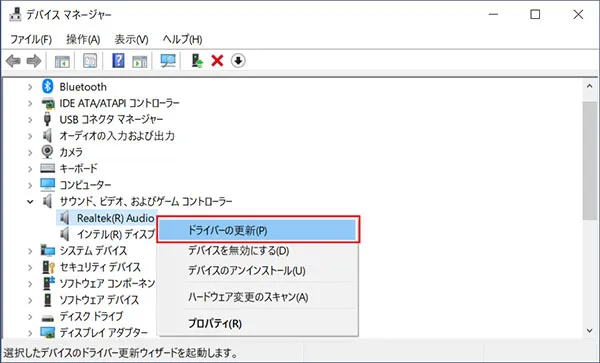
Task: Click the blue Help question-mark icon
Action: [118, 61]
